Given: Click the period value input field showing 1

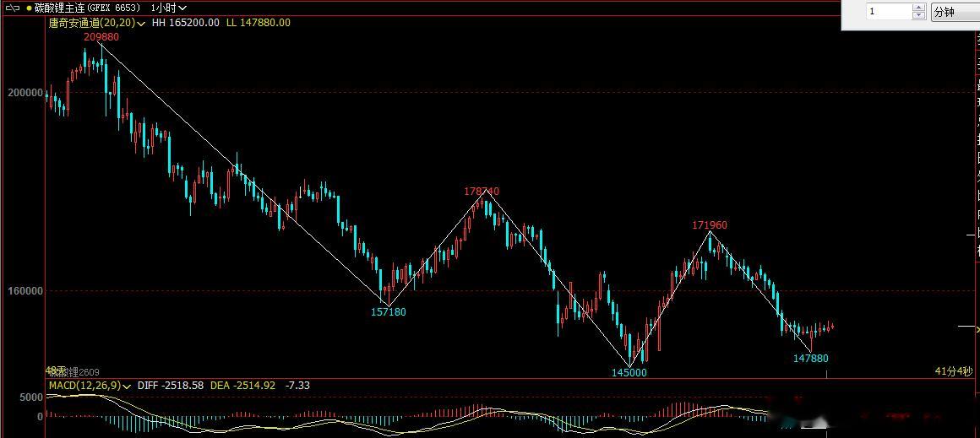Looking at the screenshot, I should [x=889, y=12].
